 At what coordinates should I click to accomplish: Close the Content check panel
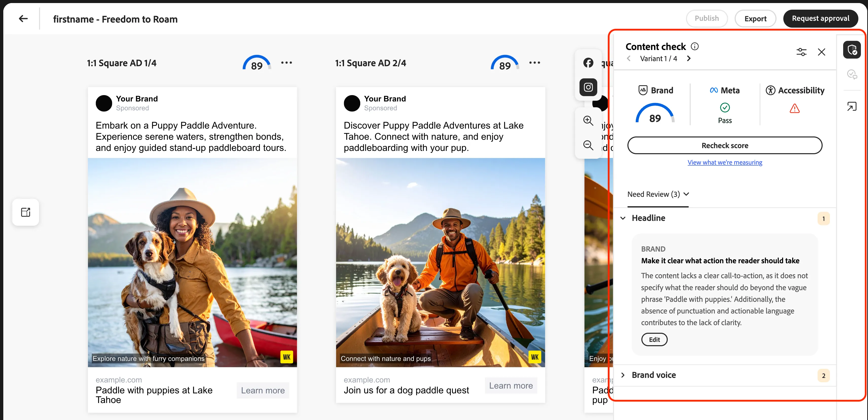point(822,52)
